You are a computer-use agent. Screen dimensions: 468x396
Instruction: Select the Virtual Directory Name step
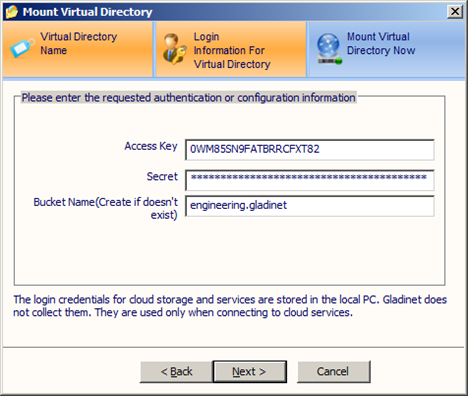[78, 49]
